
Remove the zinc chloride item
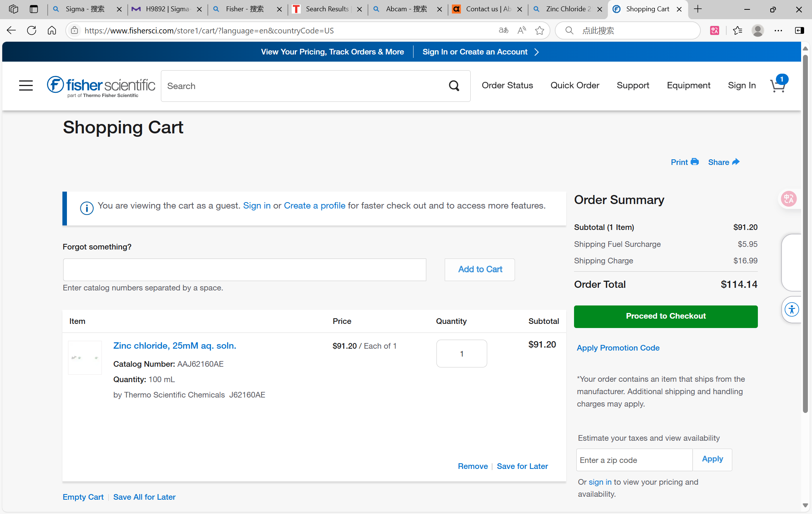pyautogui.click(x=473, y=466)
